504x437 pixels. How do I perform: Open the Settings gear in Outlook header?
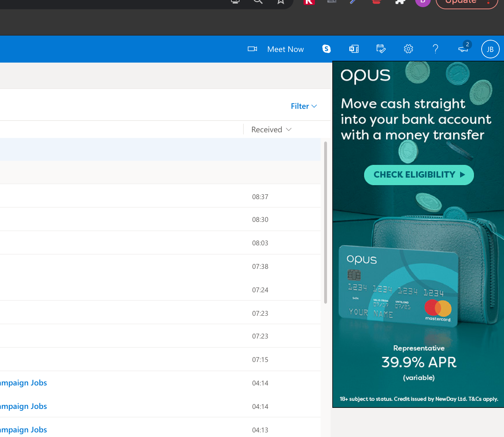(408, 49)
